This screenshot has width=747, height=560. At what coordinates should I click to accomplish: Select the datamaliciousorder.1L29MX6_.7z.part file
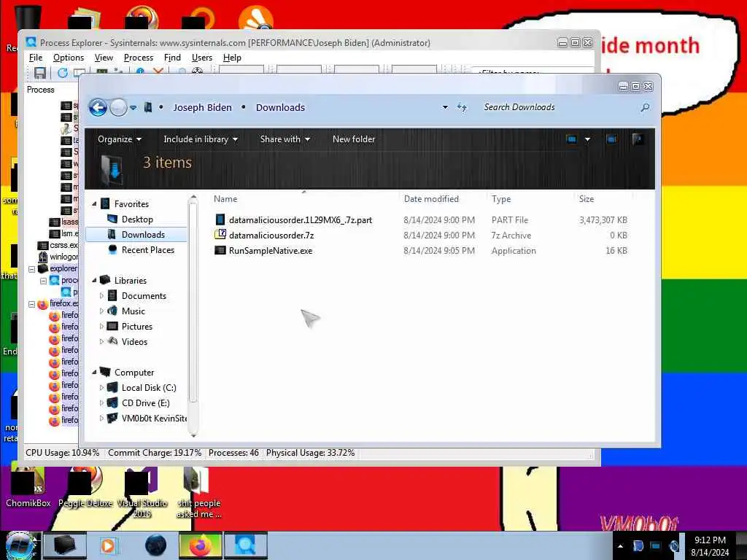[x=301, y=220]
